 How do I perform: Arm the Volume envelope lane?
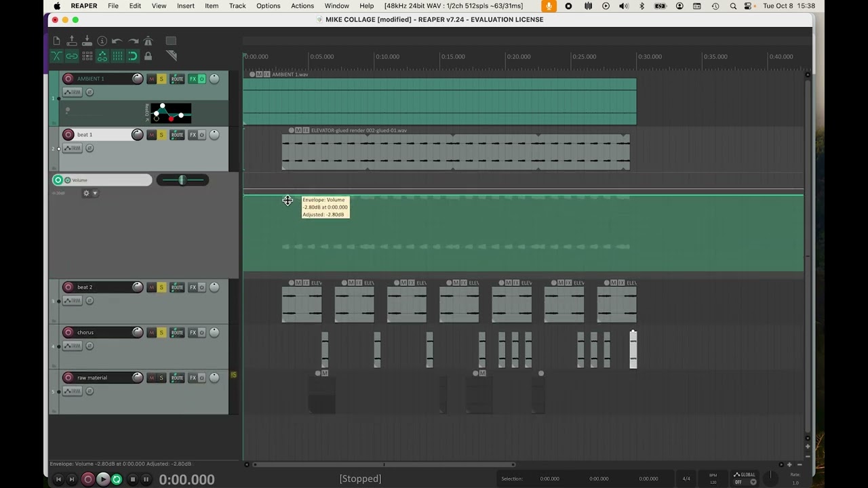click(x=58, y=180)
